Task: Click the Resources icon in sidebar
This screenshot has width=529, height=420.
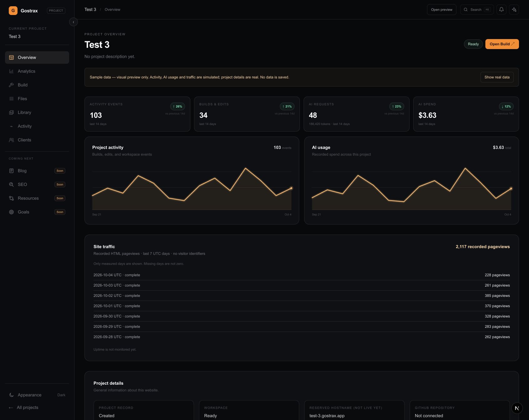Action: (11, 198)
